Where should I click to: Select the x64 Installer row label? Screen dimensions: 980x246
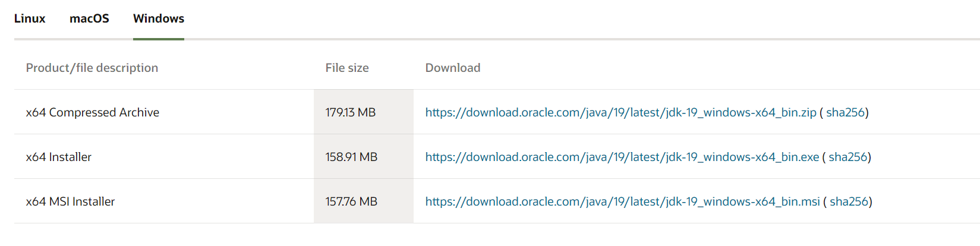click(x=59, y=157)
